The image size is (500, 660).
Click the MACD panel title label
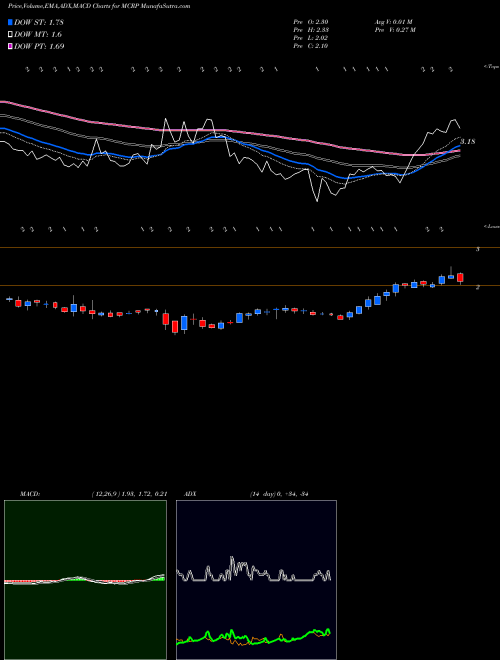click(30, 494)
